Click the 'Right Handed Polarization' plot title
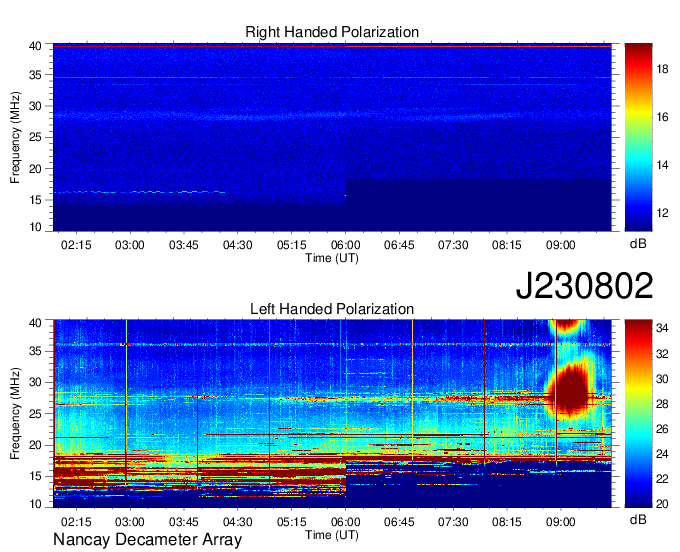 332,32
